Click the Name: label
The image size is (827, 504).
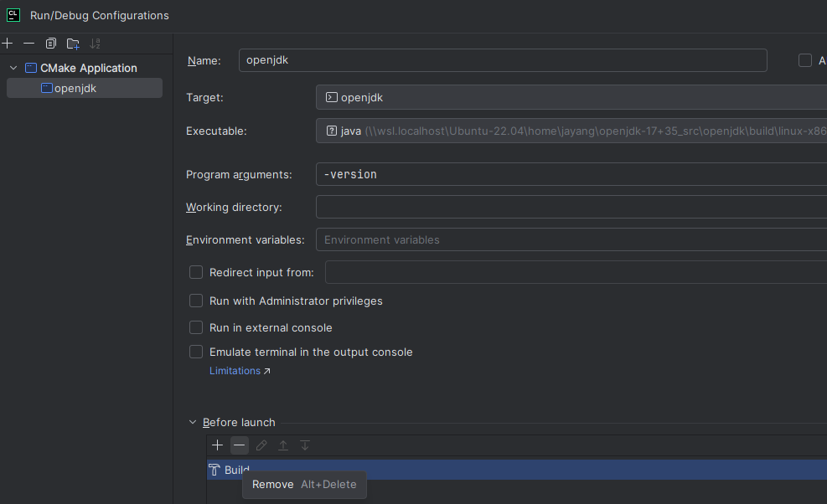(x=204, y=60)
